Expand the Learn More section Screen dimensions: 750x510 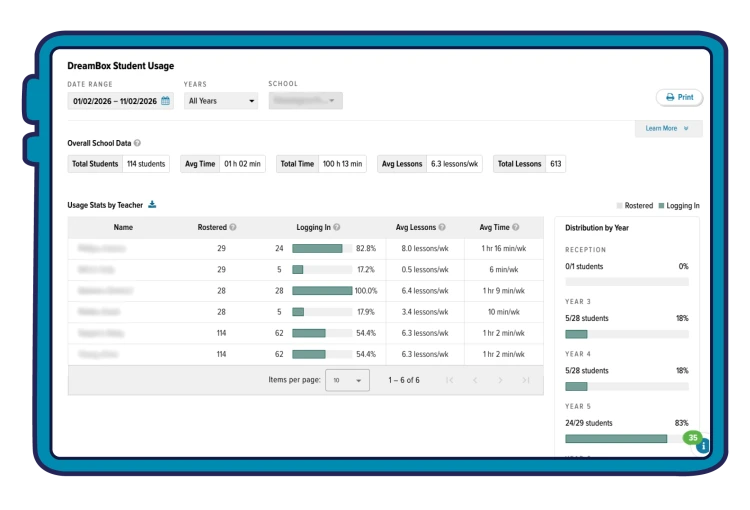668,128
